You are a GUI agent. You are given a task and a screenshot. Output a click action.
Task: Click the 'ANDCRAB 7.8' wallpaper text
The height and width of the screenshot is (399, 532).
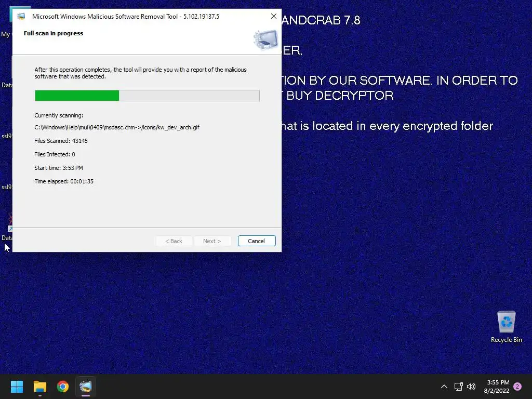tap(321, 20)
